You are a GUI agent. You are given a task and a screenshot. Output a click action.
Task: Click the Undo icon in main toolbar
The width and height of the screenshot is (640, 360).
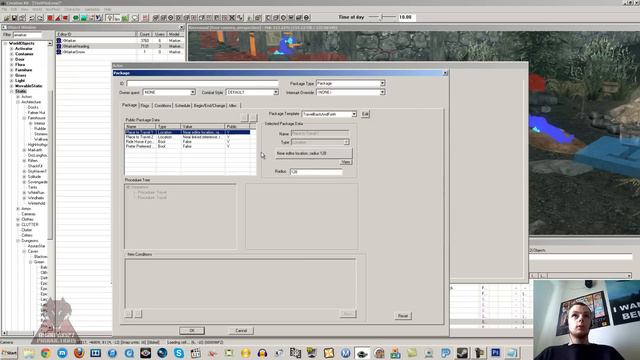(x=32, y=18)
